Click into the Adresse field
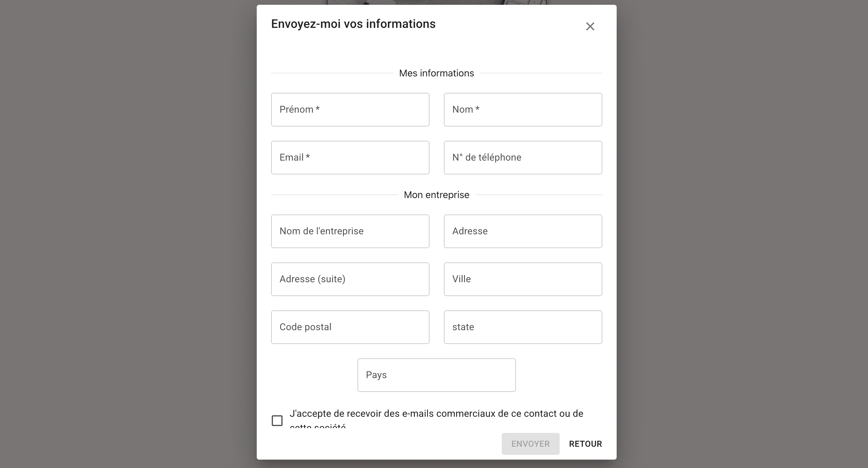 coord(522,231)
